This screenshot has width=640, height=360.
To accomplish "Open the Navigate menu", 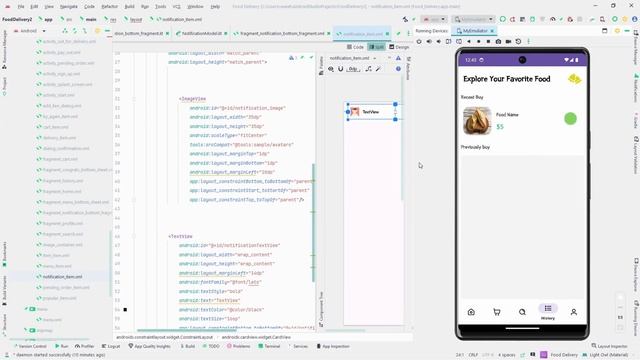I will tap(69, 7).
